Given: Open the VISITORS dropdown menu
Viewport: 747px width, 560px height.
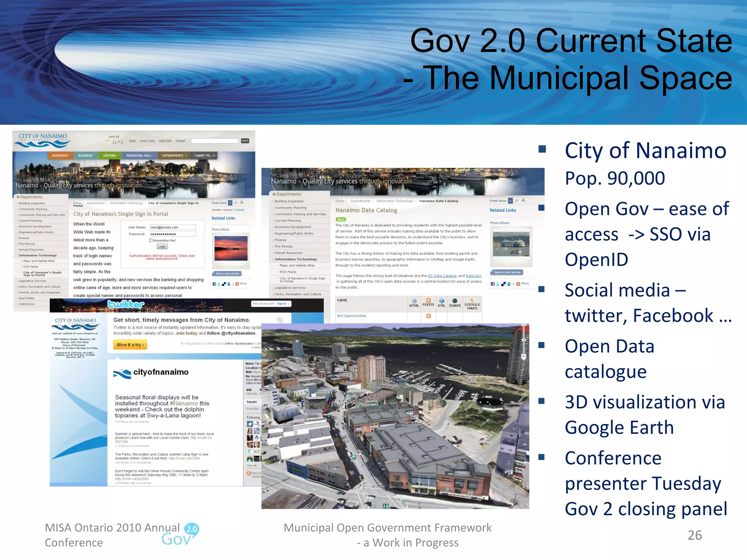Looking at the screenshot, I should tap(111, 156).
